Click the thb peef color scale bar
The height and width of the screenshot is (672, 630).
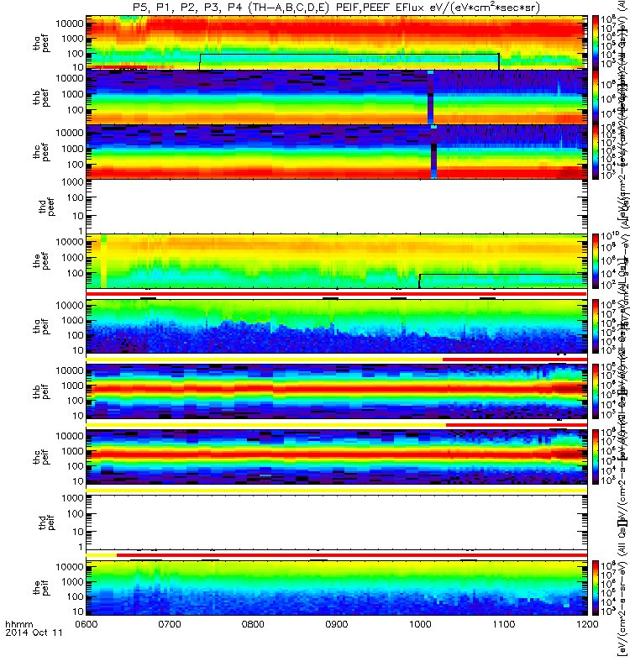(596, 97)
